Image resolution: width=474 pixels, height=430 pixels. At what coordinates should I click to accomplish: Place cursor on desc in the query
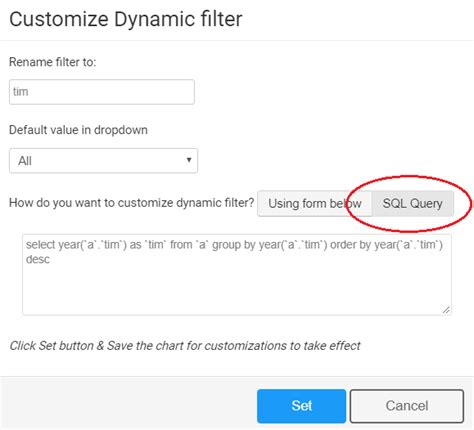pos(38,259)
